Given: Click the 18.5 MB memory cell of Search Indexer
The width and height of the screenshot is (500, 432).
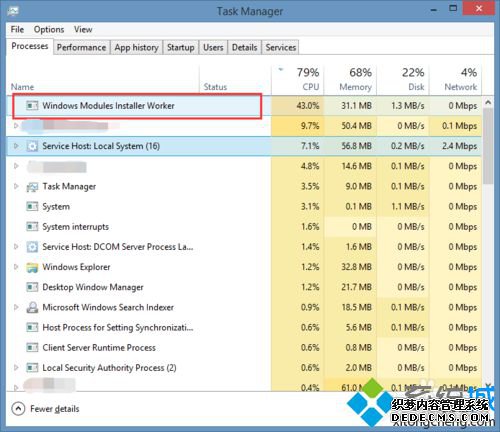Looking at the screenshot, I should coord(350,307).
